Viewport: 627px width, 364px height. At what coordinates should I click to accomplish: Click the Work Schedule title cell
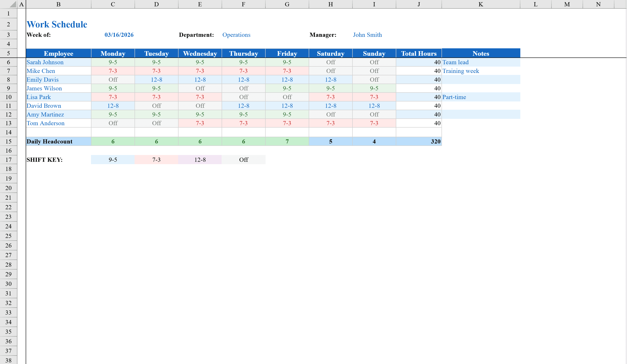click(x=57, y=24)
